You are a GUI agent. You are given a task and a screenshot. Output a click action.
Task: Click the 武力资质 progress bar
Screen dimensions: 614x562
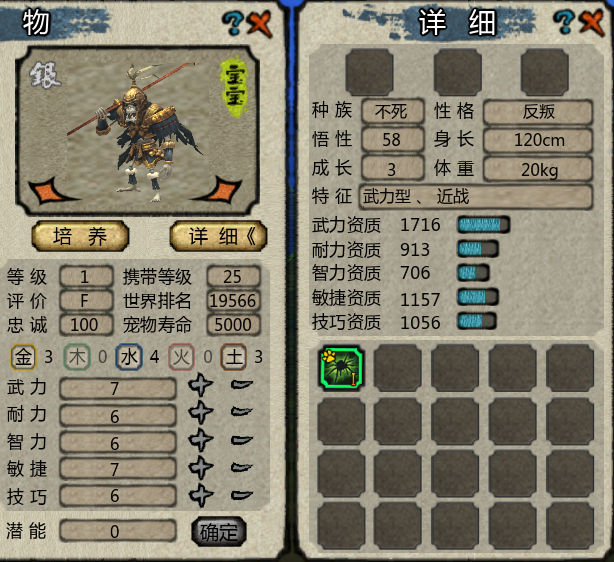[483, 225]
